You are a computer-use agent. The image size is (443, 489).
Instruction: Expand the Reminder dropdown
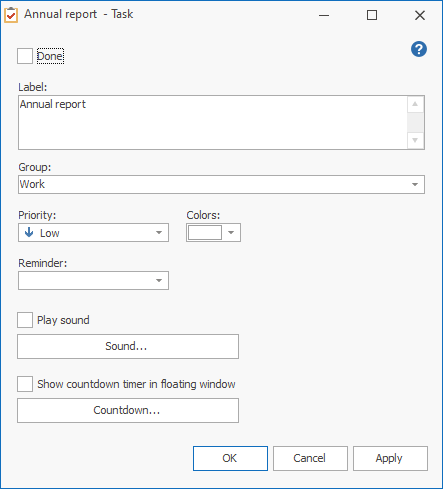[x=93, y=280]
